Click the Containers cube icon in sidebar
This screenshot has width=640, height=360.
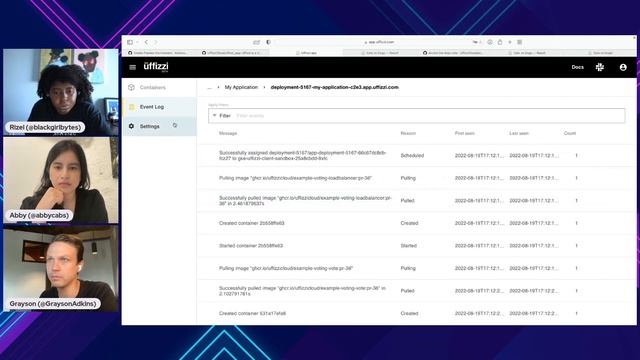131,87
